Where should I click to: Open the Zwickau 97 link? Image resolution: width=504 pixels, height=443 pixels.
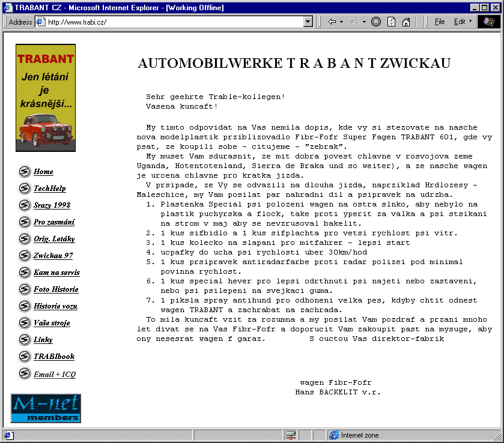[53, 255]
